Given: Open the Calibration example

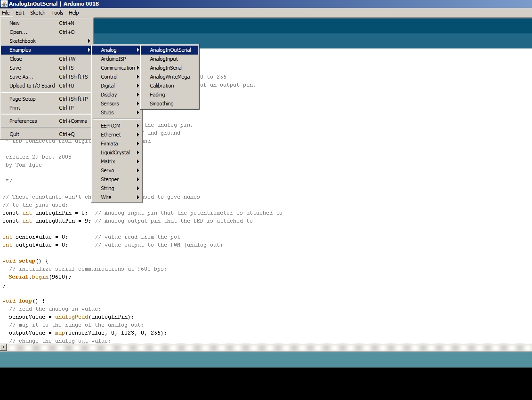Looking at the screenshot, I should click(x=162, y=86).
